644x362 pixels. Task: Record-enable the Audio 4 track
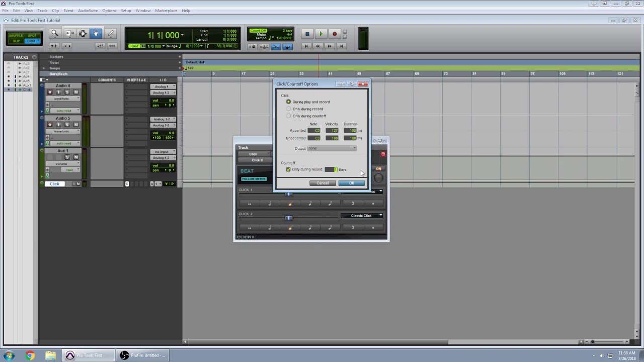(50, 92)
